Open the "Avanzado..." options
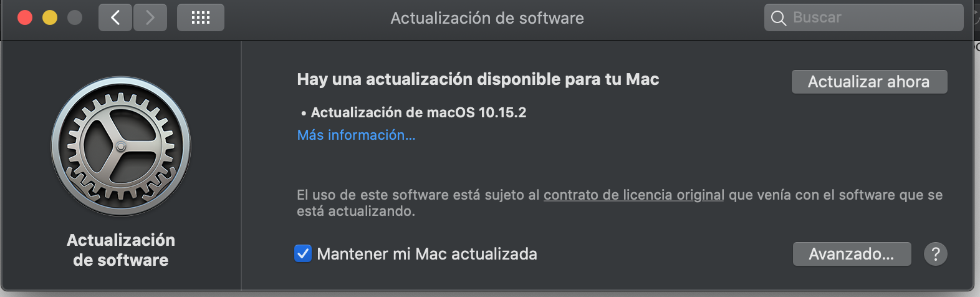This screenshot has height=297, width=980. [851, 254]
